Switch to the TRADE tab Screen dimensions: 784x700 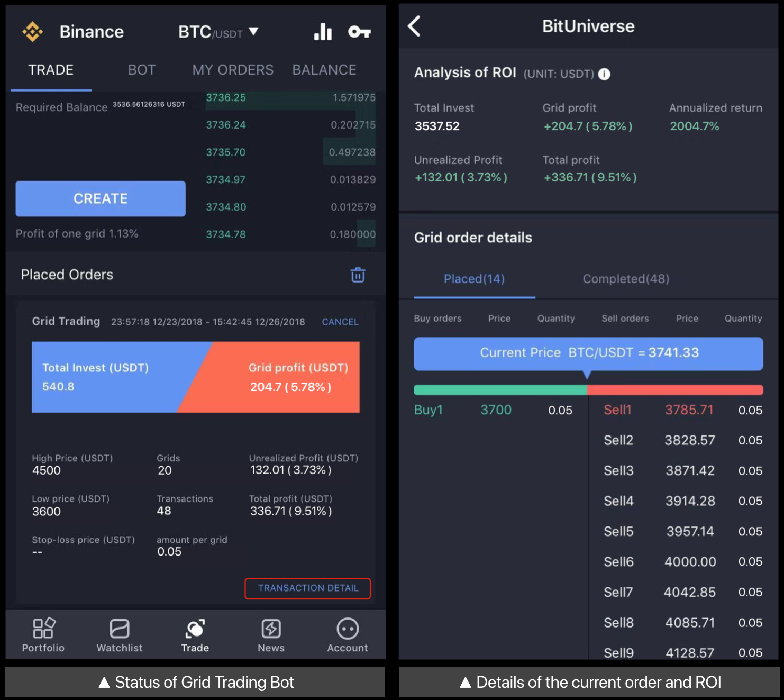51,70
